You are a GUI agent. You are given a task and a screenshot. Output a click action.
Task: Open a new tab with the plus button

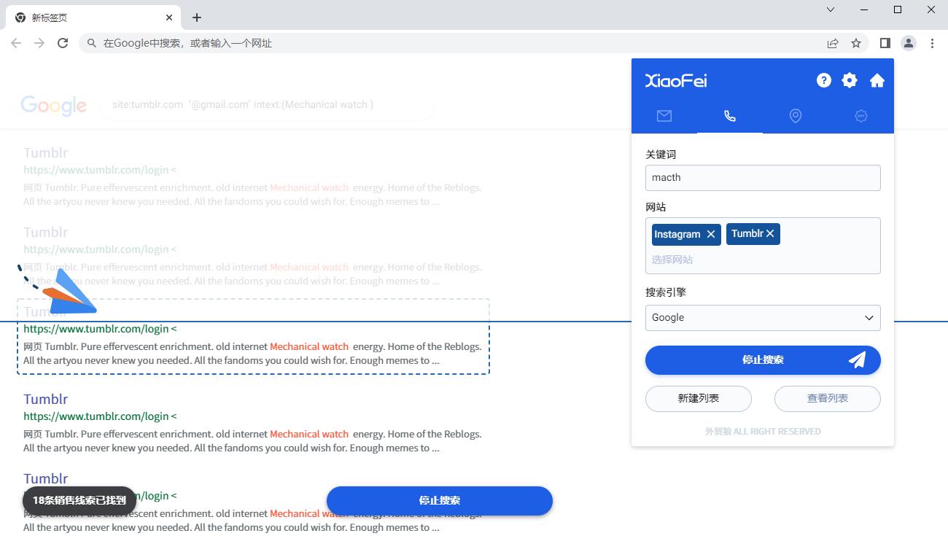coord(197,17)
